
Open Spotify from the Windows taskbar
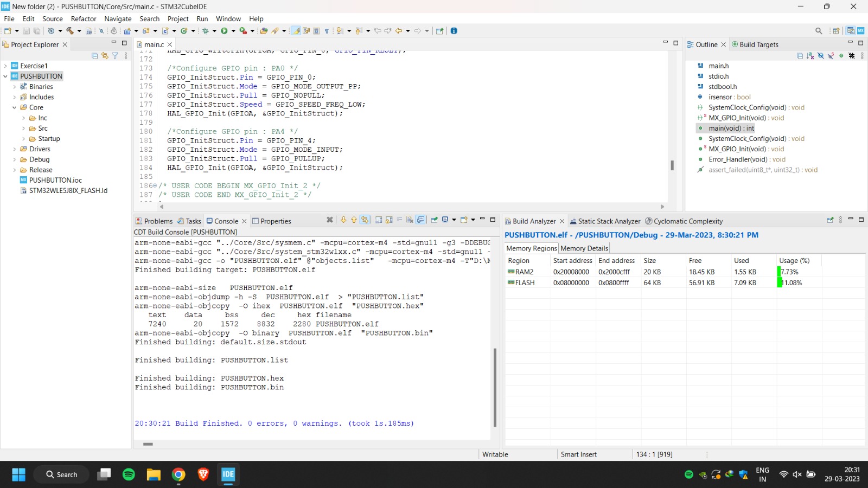coord(129,474)
